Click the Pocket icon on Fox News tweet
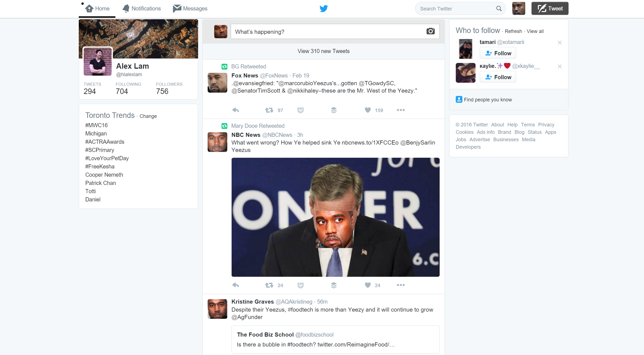 point(300,110)
